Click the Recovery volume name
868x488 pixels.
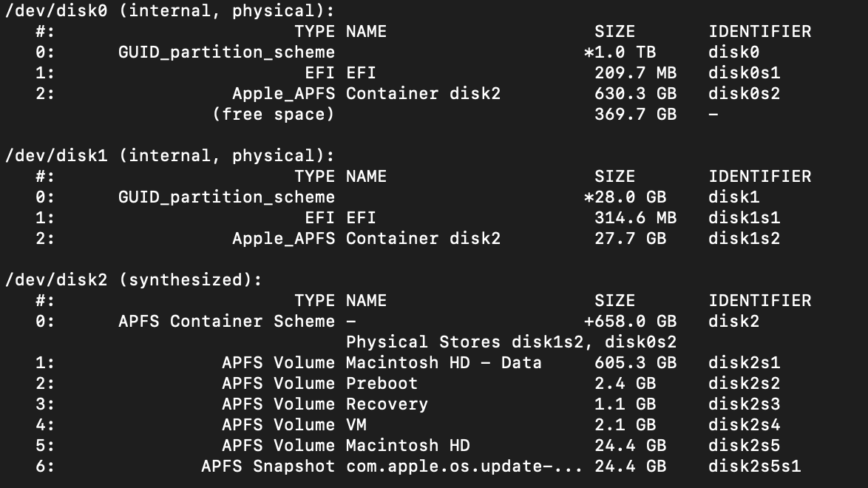coord(387,404)
